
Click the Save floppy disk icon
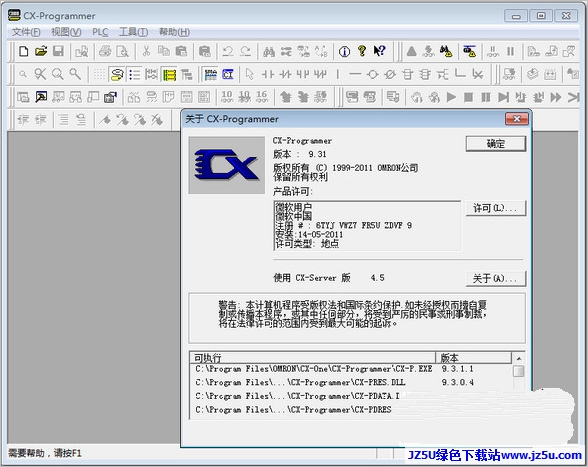(58, 51)
